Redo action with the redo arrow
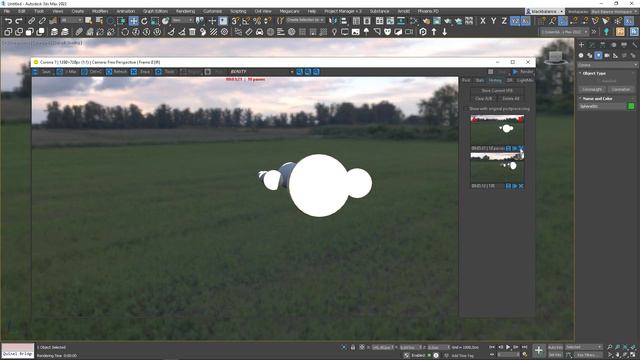640x360 pixels. click(19, 21)
